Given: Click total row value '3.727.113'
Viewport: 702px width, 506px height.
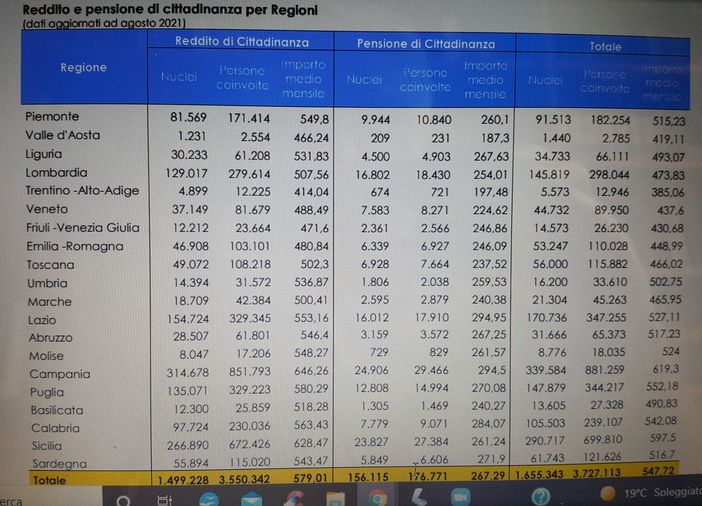Looking at the screenshot, I should pyautogui.click(x=596, y=472).
